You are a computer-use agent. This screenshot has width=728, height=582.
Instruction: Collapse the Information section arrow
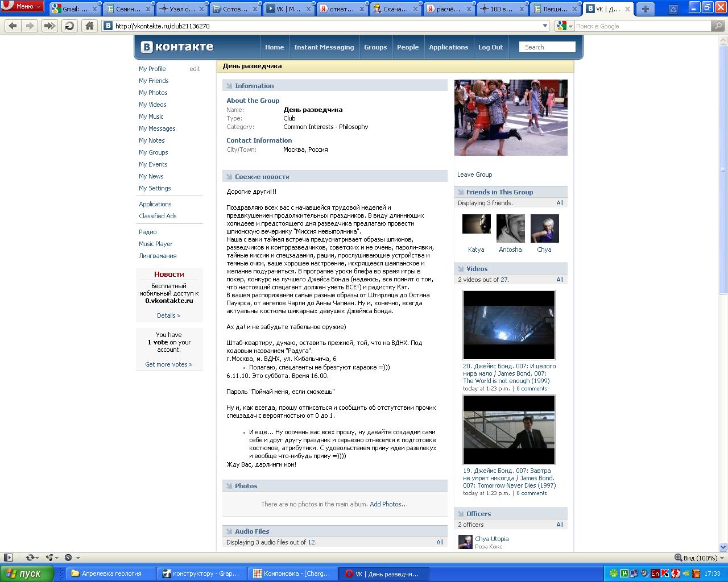229,86
